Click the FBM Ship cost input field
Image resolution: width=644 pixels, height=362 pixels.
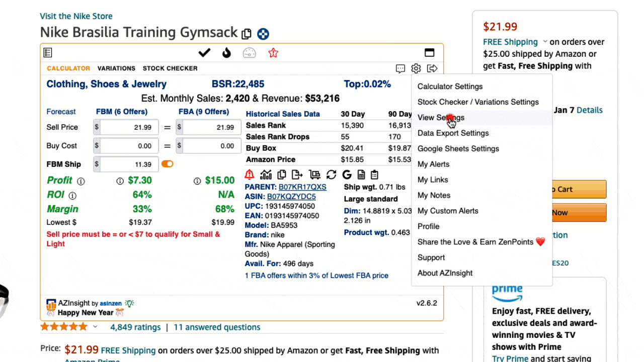(x=129, y=164)
